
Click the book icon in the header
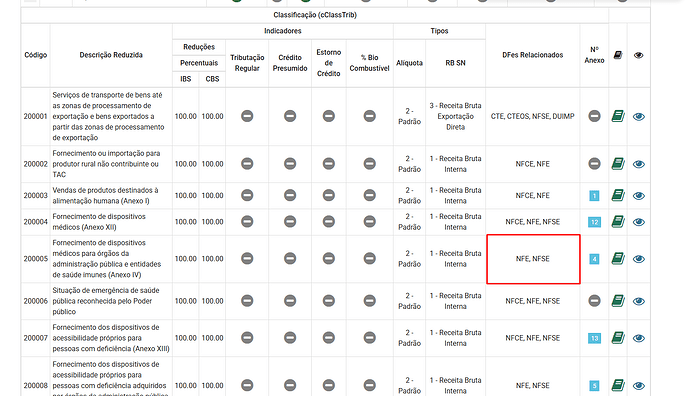pyautogui.click(x=618, y=55)
